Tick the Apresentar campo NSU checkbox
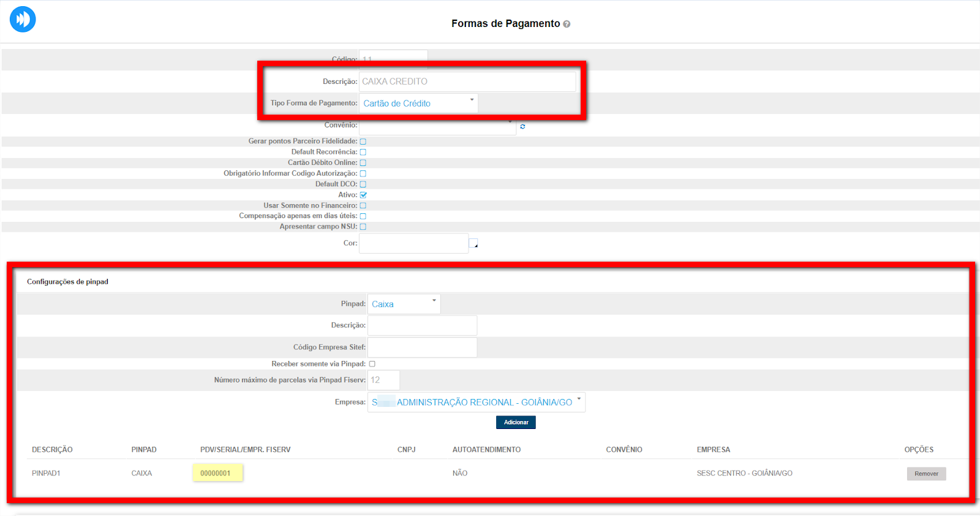980x516 pixels. click(363, 227)
